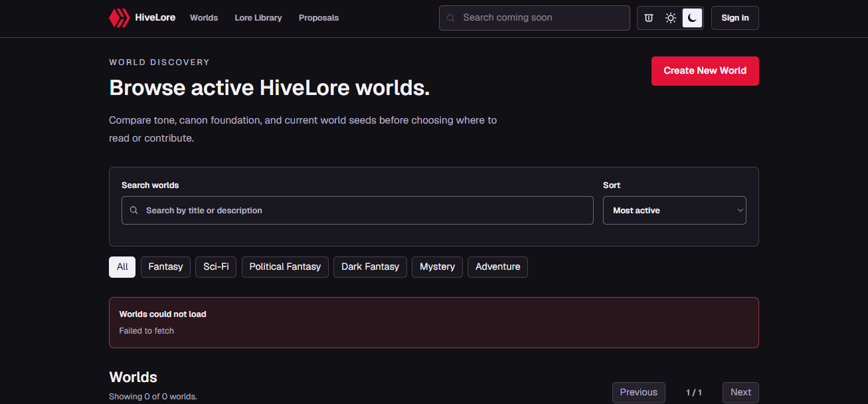Click Create New World button
Image resolution: width=868 pixels, height=404 pixels.
(x=705, y=71)
